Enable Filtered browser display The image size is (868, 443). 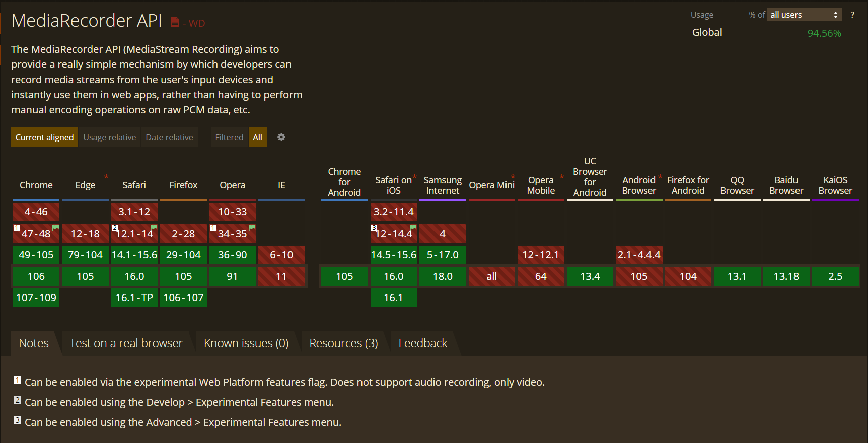(x=229, y=137)
